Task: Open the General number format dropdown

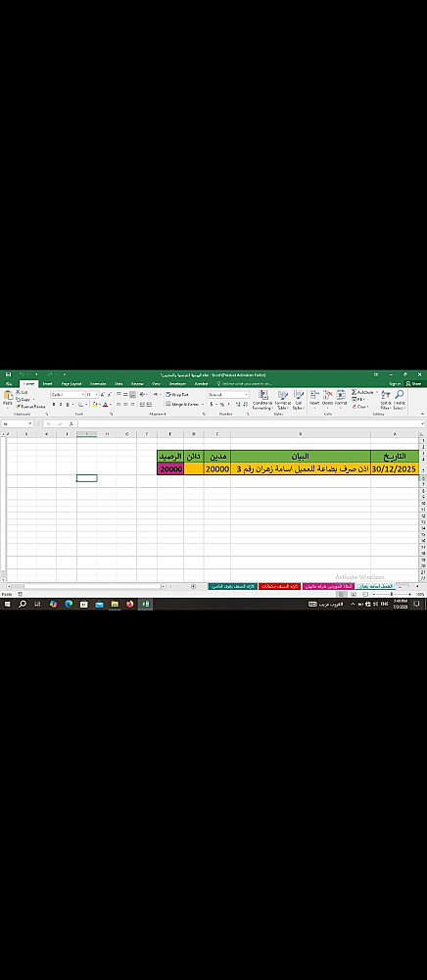Action: click(x=247, y=394)
